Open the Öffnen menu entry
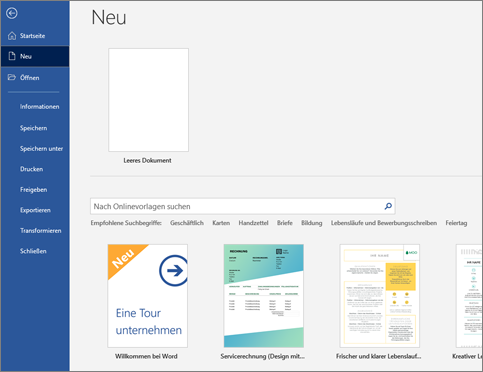 [35, 78]
